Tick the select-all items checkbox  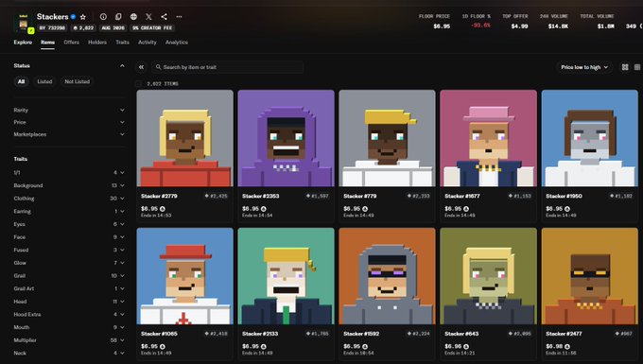tap(139, 83)
